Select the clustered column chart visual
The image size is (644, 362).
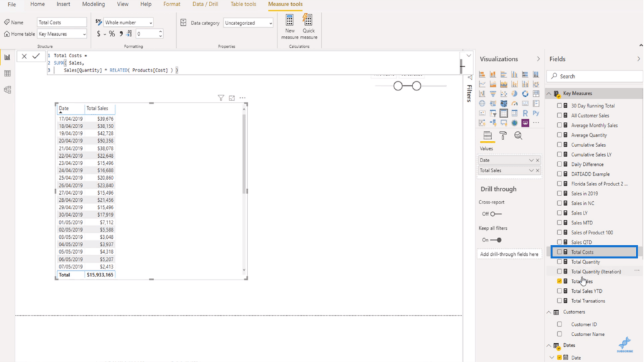[x=514, y=74]
